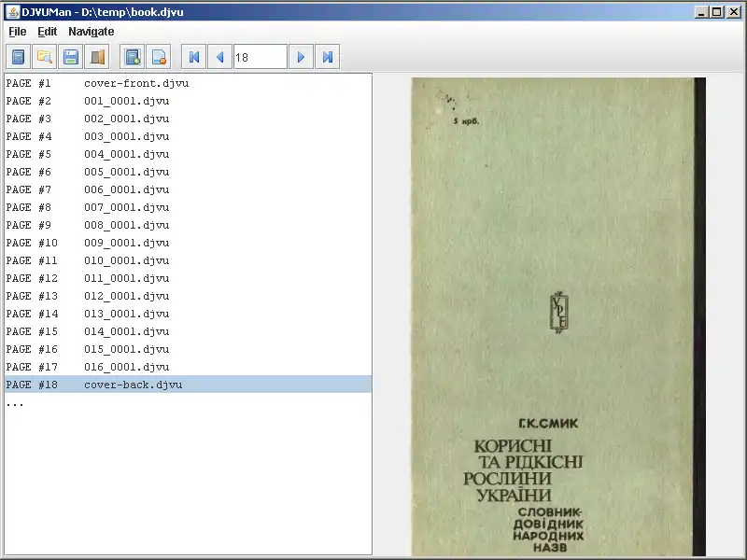Minimize the DJVUMan window
The height and width of the screenshot is (560, 747).
coord(700,12)
